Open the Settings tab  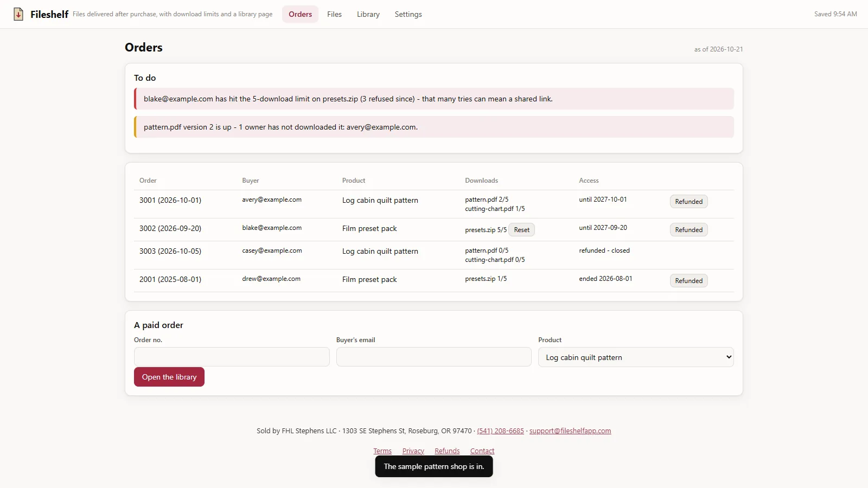[408, 14]
